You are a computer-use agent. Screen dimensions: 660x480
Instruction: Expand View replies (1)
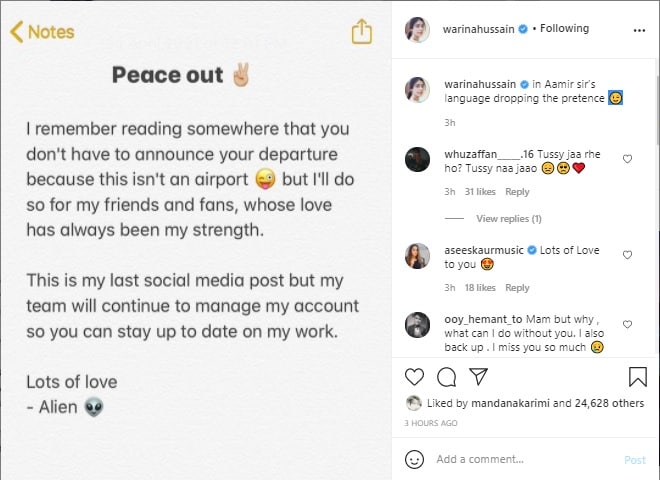(508, 219)
